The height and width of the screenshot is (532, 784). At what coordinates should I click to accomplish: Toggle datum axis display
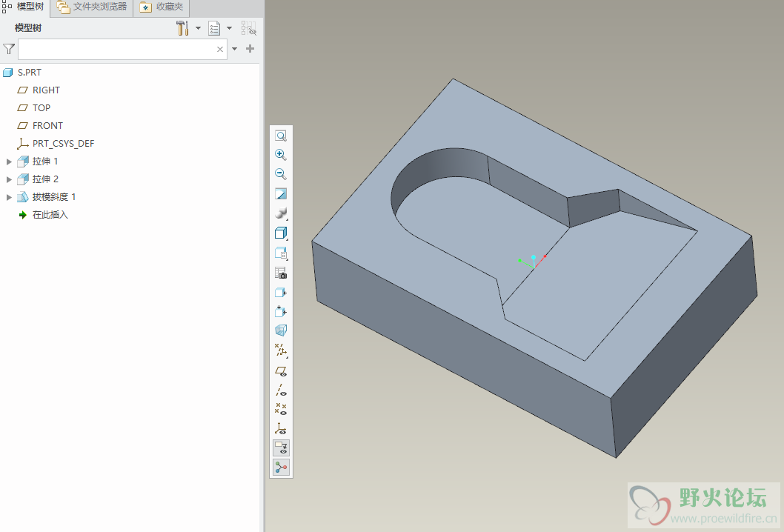281,390
